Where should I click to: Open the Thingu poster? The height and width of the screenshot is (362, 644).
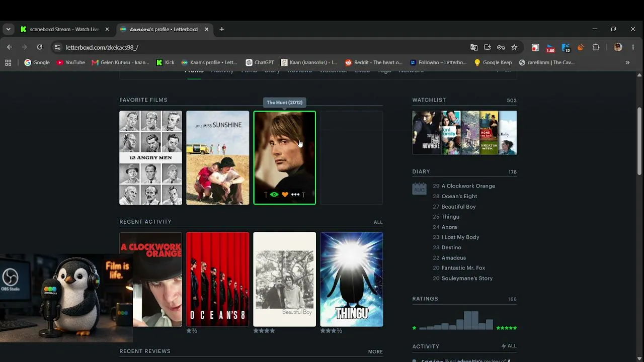351,279
